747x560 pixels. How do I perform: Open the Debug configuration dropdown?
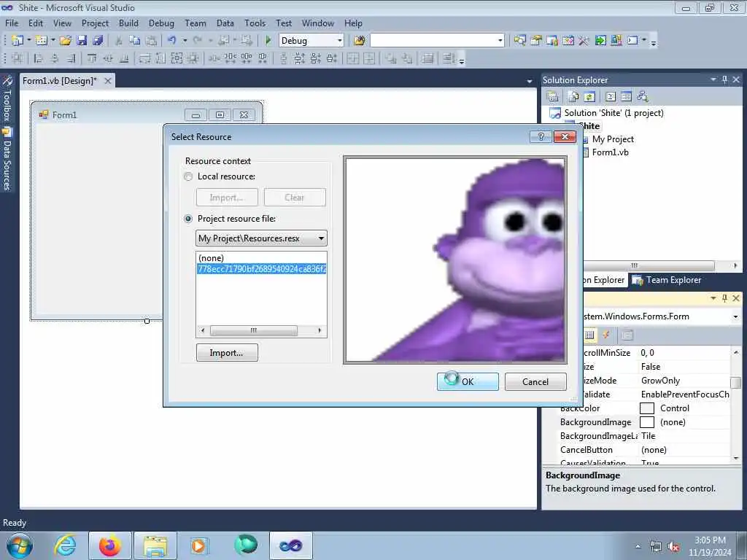pos(339,41)
